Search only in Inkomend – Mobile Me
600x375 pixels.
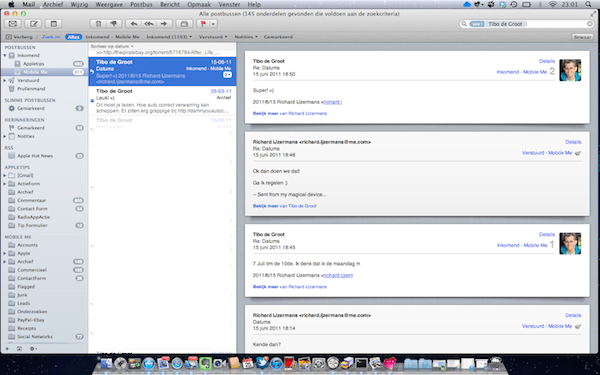coord(112,37)
